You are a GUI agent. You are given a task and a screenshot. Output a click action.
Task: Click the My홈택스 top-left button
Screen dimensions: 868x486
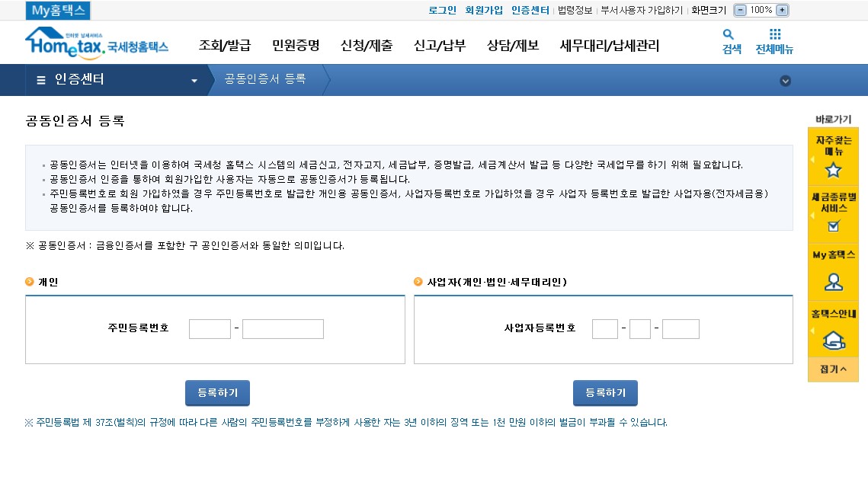coord(58,11)
